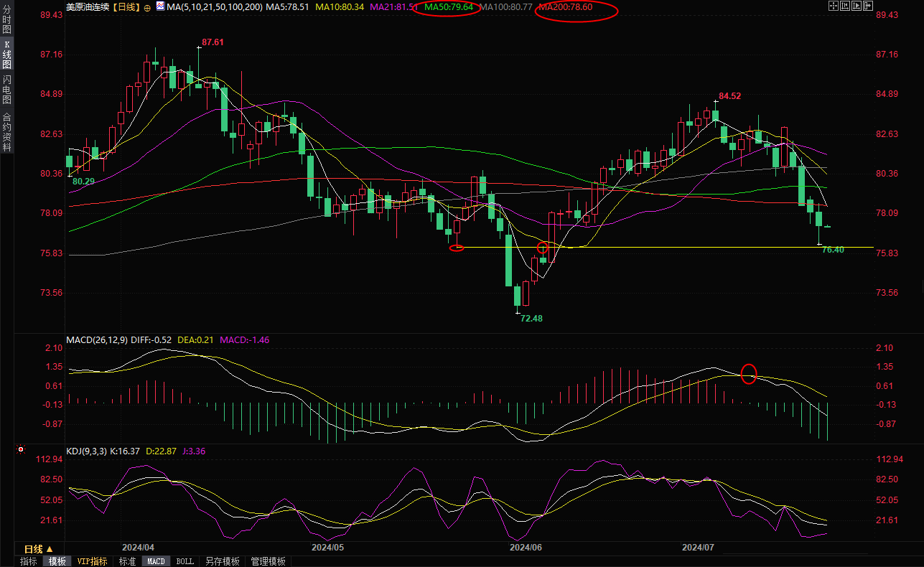Screen dimensions: 924x567
Task: Click the yellow horizontal support line at 76.40
Action: tap(682, 247)
